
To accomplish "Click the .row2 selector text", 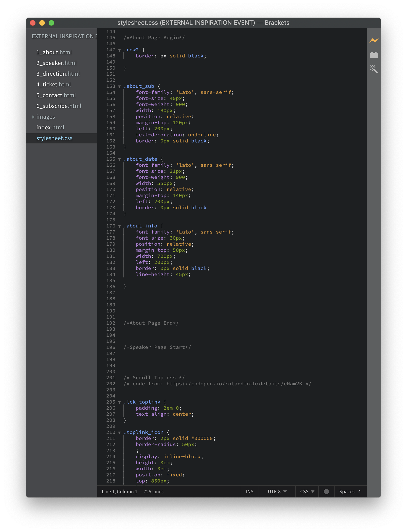I will click(x=131, y=50).
